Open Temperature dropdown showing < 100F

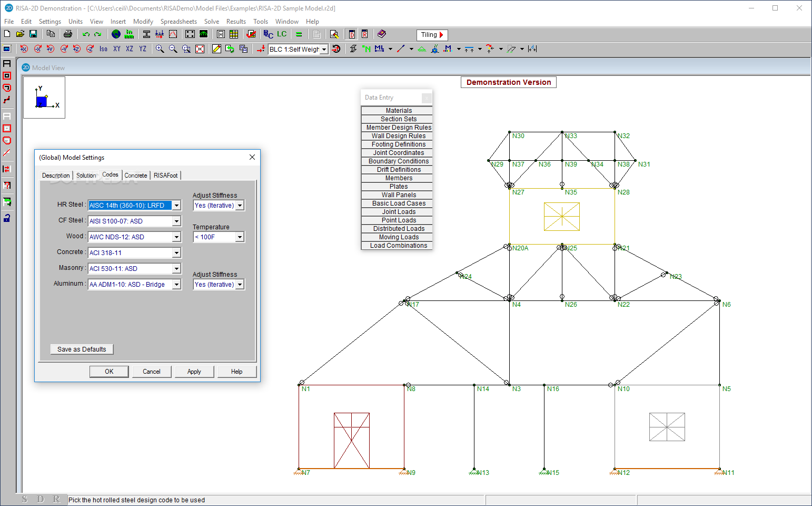240,237
